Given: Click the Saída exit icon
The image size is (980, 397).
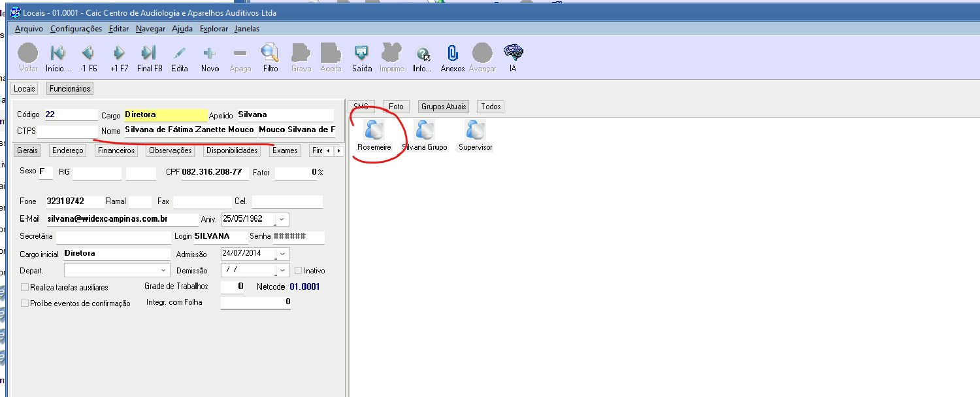Looking at the screenshot, I should pyautogui.click(x=361, y=53).
